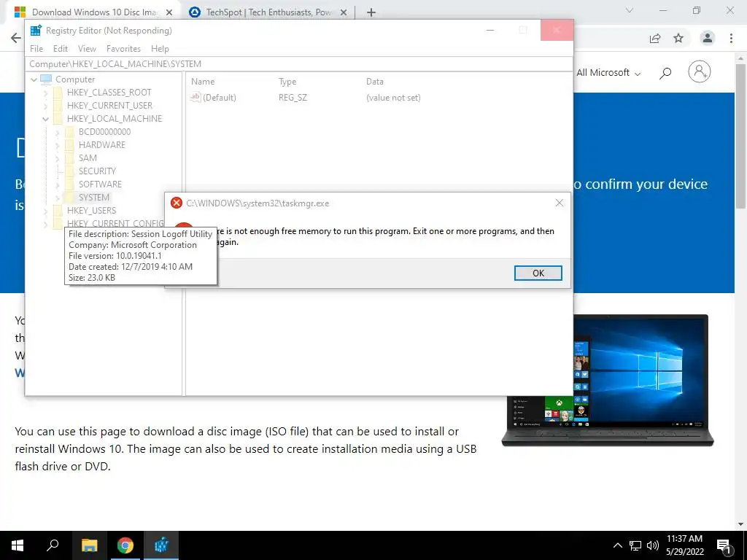Viewport: 747px width, 560px height.
Task: Click the browser back arrow
Action: (16, 38)
